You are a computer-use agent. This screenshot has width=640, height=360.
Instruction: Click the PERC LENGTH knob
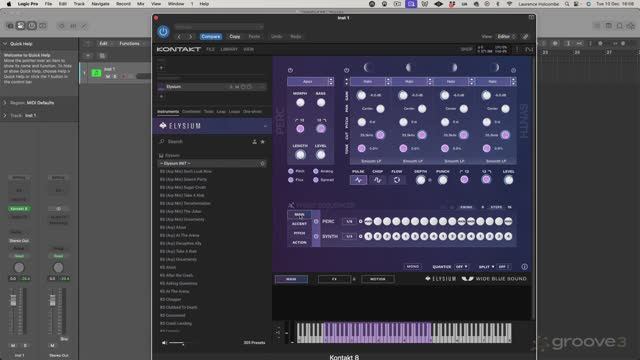click(300, 155)
